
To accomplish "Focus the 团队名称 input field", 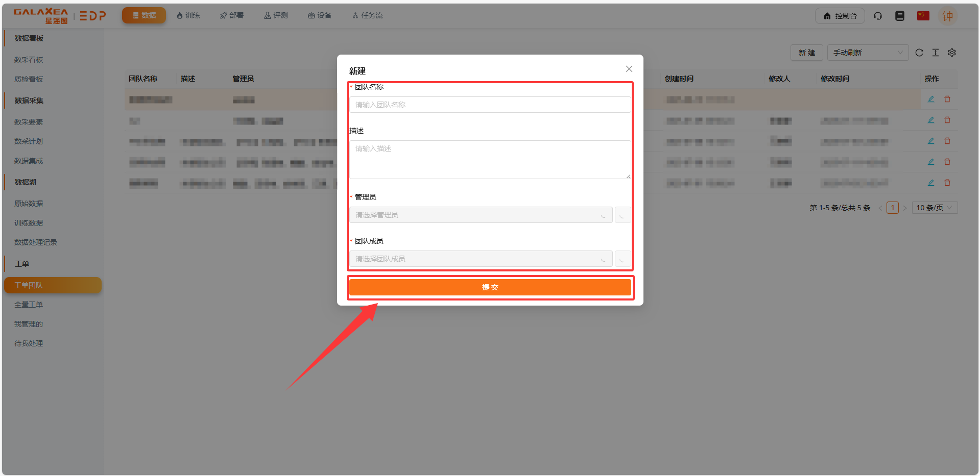I will click(490, 105).
